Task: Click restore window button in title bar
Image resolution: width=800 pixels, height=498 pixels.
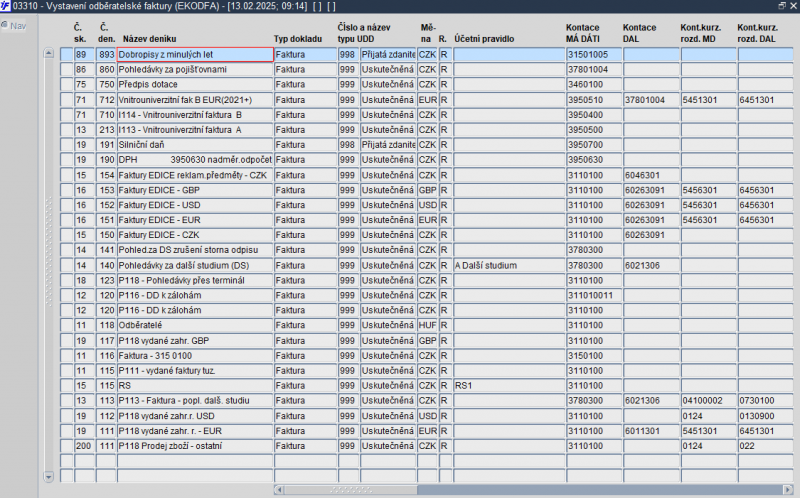Action: tap(782, 6)
